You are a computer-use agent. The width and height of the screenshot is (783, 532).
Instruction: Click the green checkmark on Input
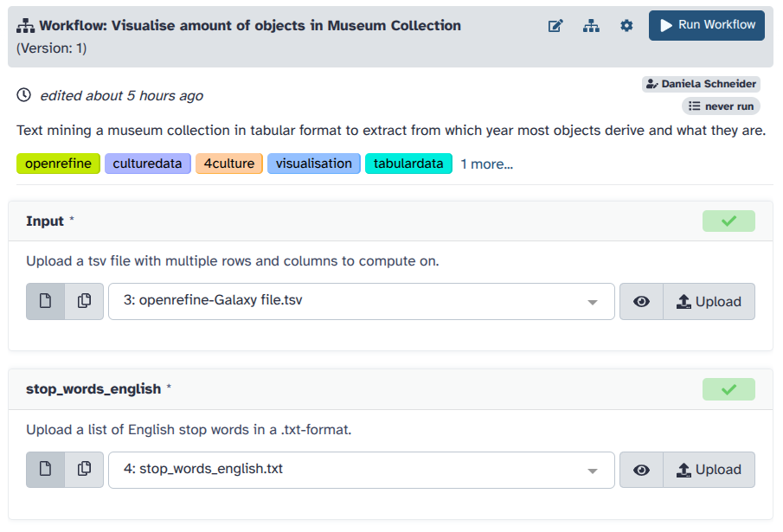tap(728, 221)
